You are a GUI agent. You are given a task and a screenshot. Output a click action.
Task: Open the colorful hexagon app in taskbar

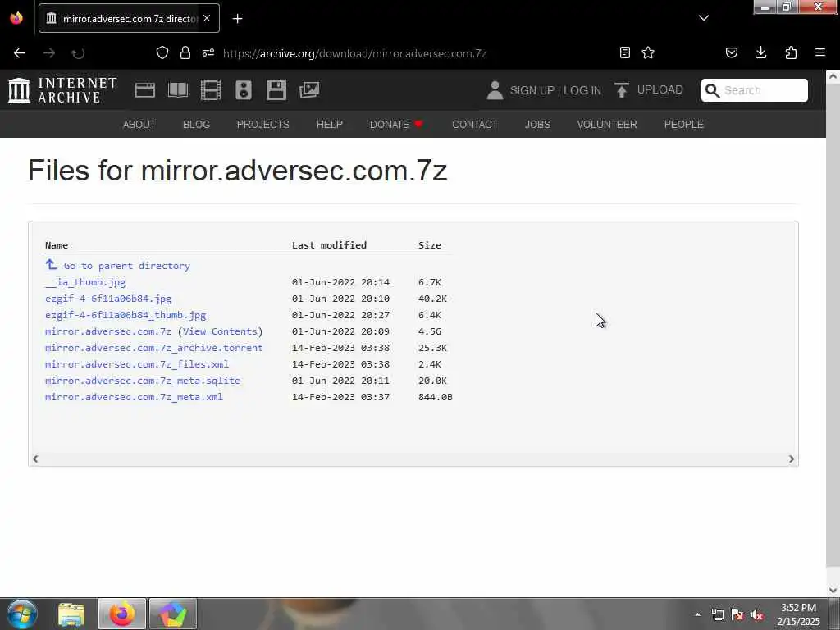pos(172,614)
